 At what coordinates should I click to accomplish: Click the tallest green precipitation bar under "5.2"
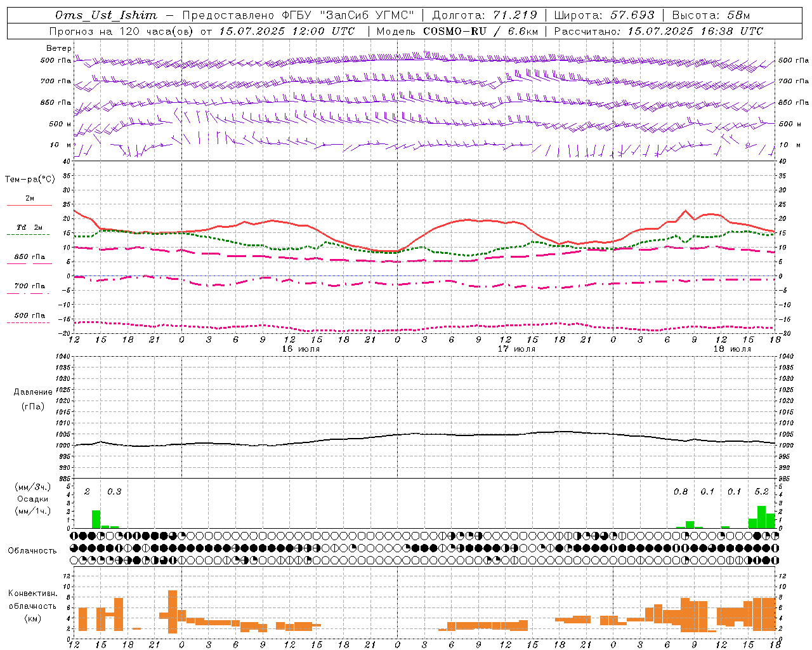click(762, 517)
